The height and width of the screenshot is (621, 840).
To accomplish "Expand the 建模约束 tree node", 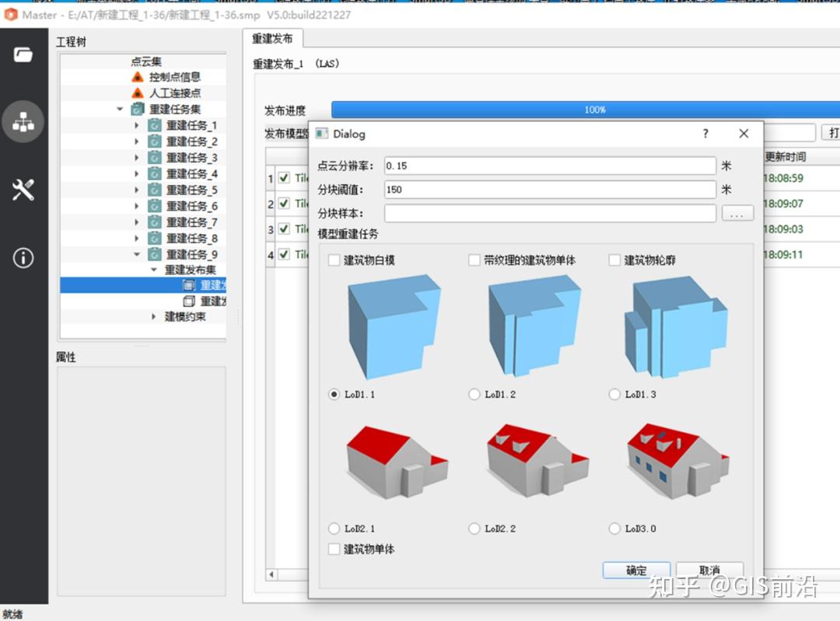I will click(154, 316).
